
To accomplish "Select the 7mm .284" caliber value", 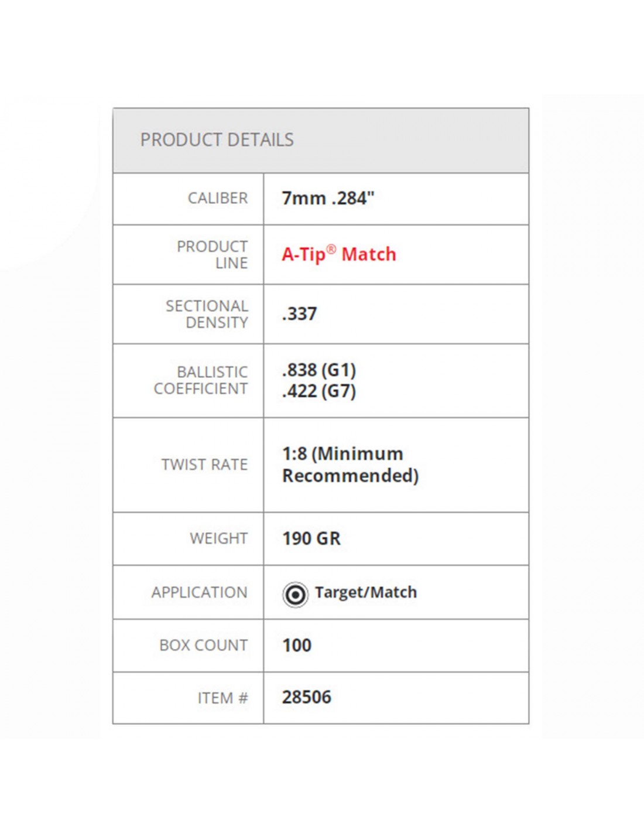I will 328,198.
